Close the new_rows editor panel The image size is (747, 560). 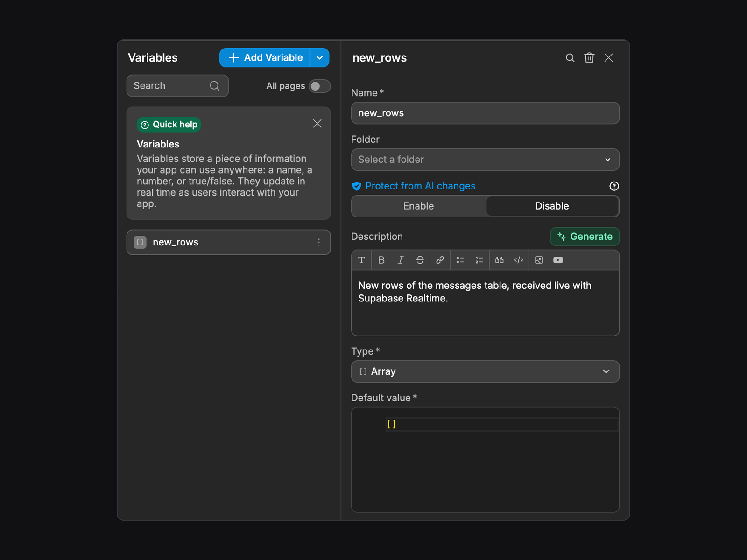click(608, 58)
